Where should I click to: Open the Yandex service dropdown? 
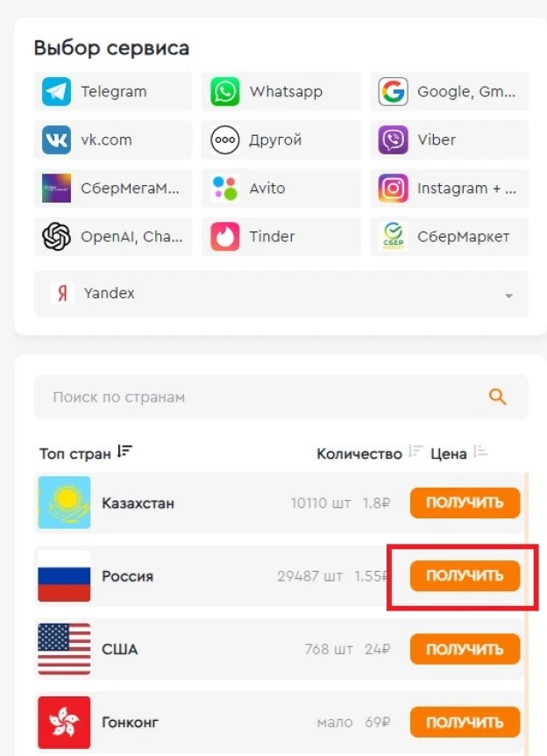tap(281, 294)
